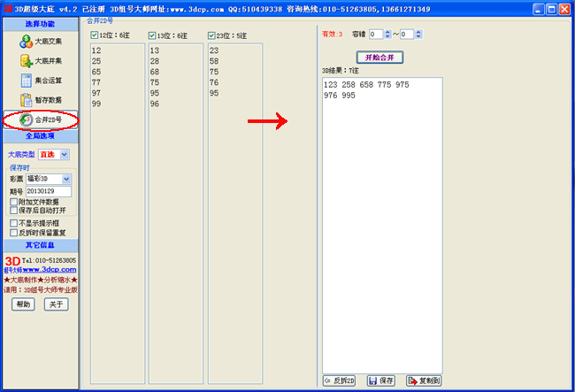
Task: Uncheck the 12位 column checkbox
Action: [x=95, y=35]
